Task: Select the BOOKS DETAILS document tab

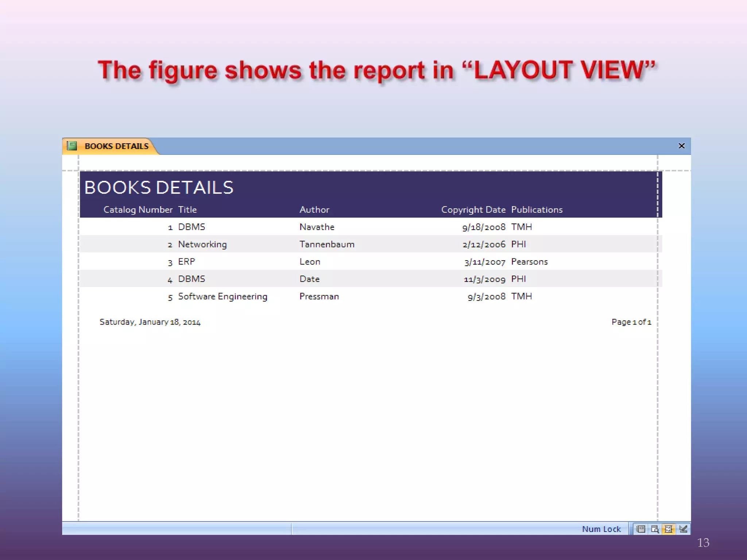Action: point(116,146)
